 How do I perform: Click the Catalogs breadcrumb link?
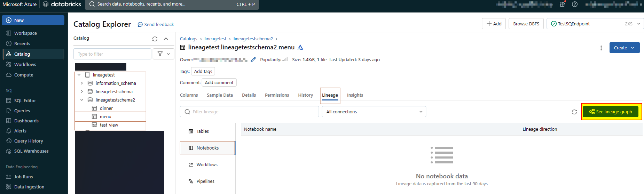pos(188,39)
